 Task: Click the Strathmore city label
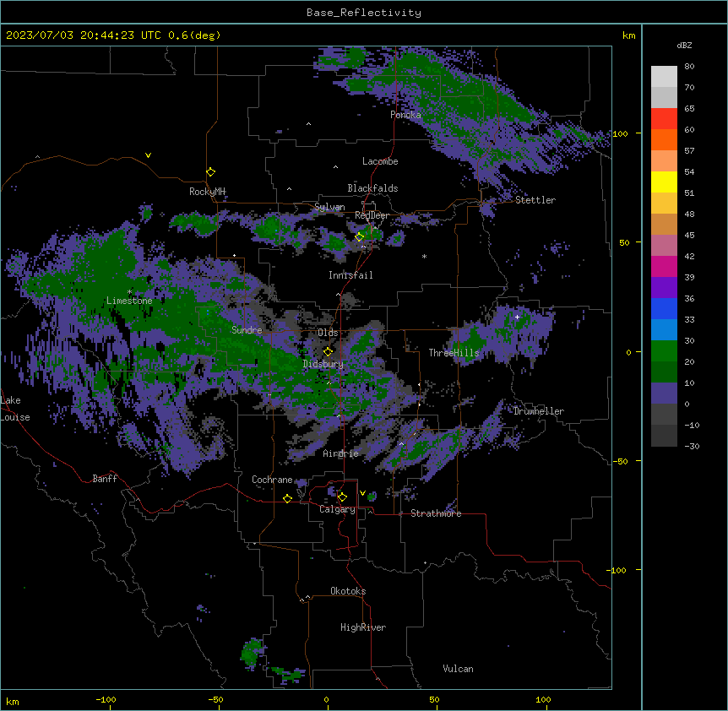coord(436,513)
